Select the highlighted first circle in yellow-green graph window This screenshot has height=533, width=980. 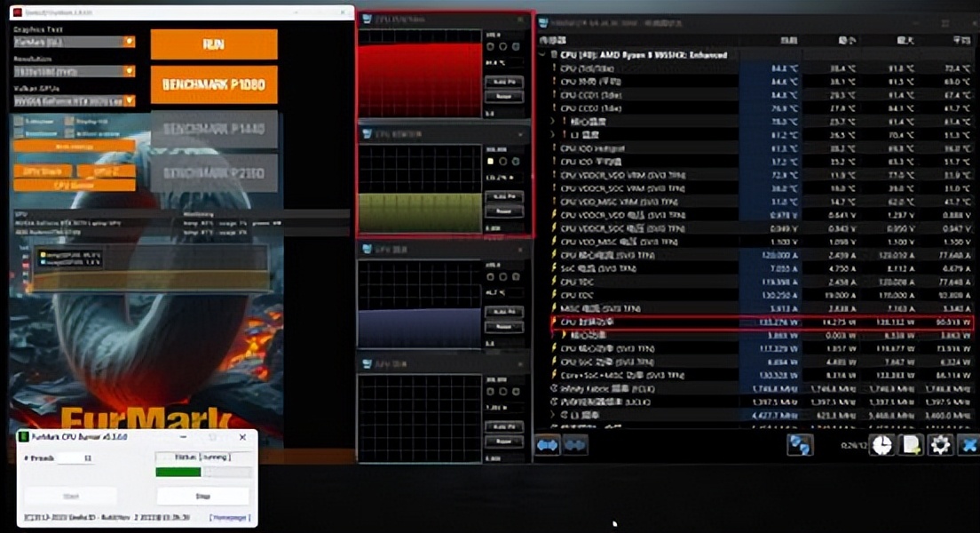point(491,162)
